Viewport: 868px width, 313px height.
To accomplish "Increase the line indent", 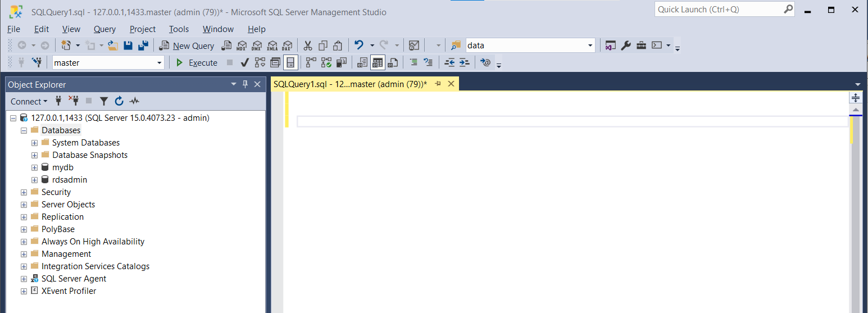I will coord(464,62).
